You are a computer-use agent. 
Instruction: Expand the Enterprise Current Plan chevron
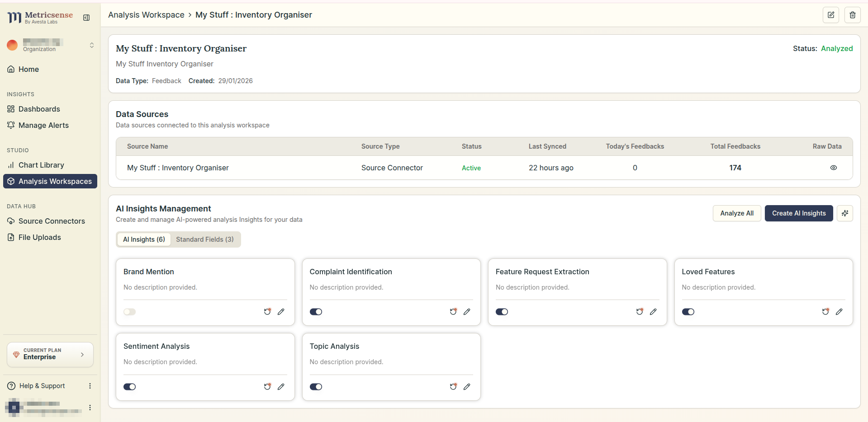[x=82, y=355]
